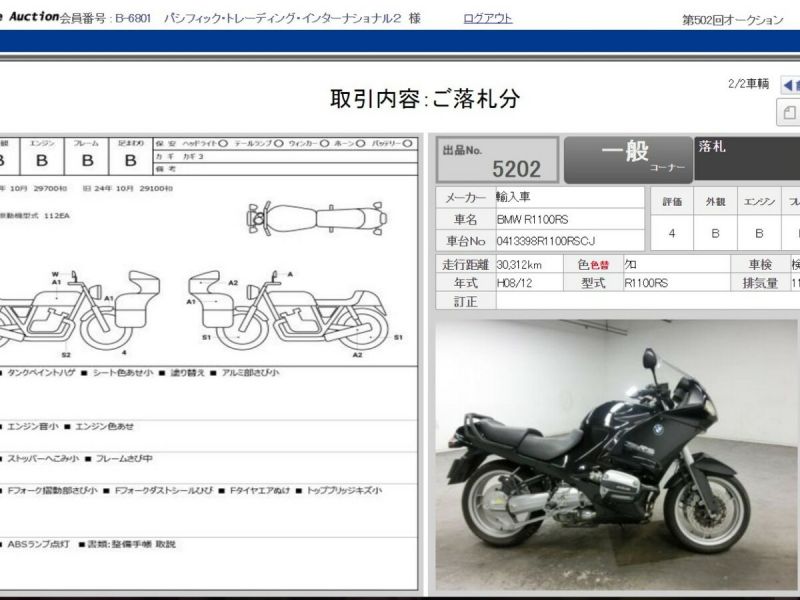Click the 走行距離 label cell
Image resolution: width=800 pixels, height=600 pixels.
(x=465, y=265)
